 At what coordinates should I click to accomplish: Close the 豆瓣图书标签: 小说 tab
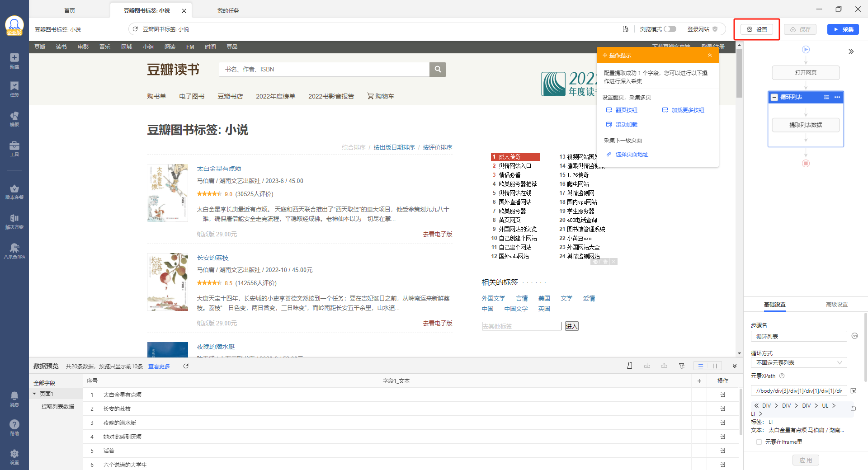(184, 11)
